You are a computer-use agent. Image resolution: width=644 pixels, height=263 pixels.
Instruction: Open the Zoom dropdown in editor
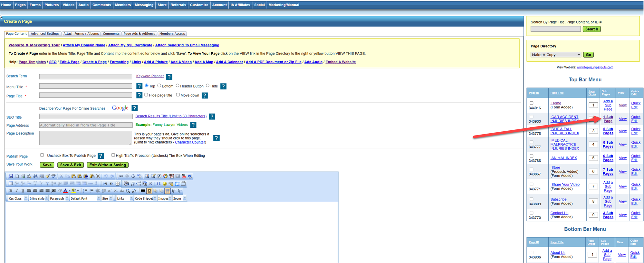click(179, 198)
